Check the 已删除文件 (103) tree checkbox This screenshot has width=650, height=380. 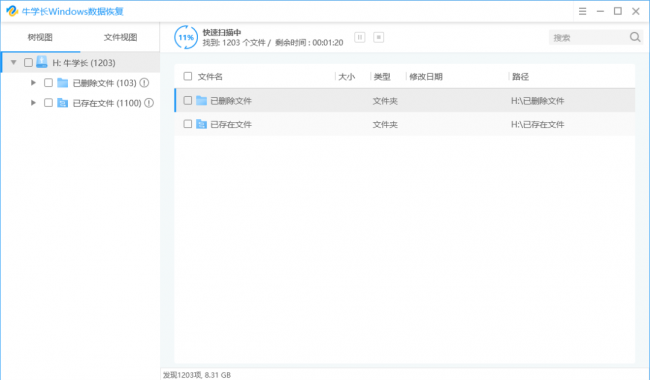(49, 83)
